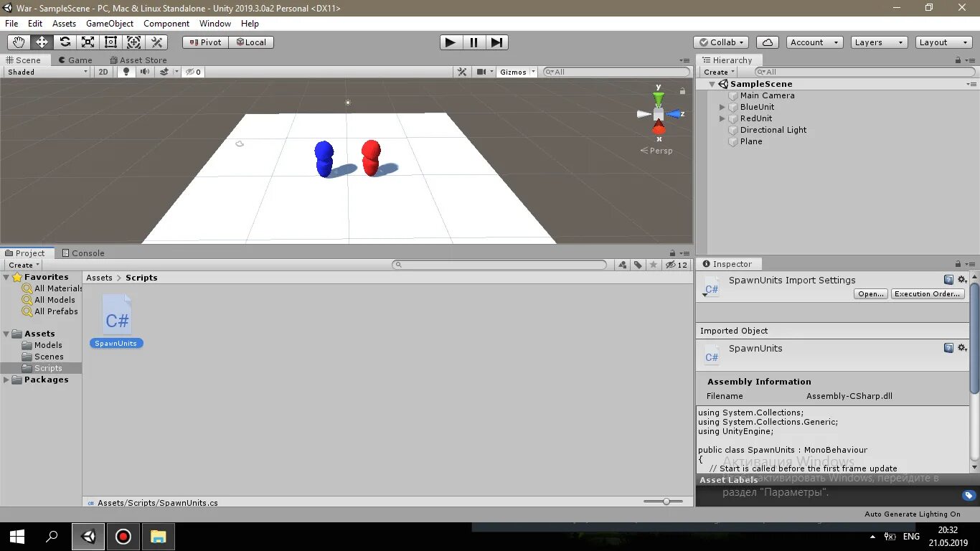Search in the Hierarchy panel
This screenshot has height=551, width=980.
864,72
